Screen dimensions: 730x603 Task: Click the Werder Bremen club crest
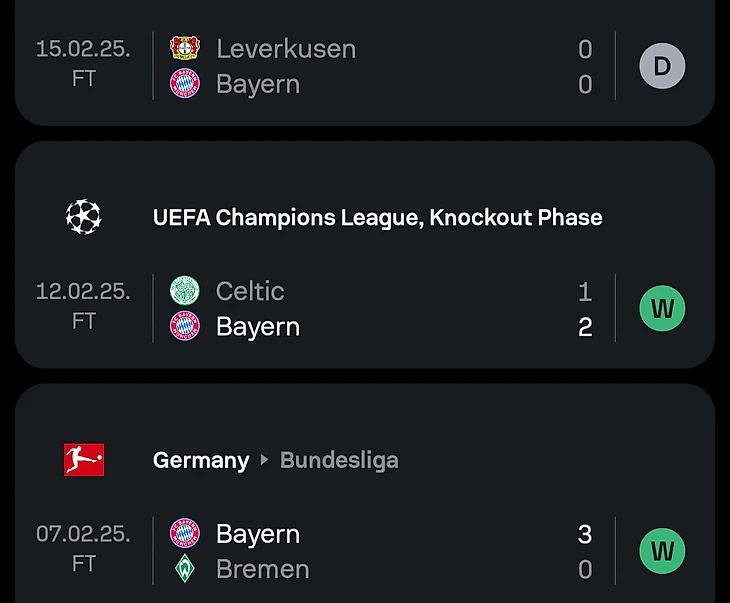click(x=185, y=569)
